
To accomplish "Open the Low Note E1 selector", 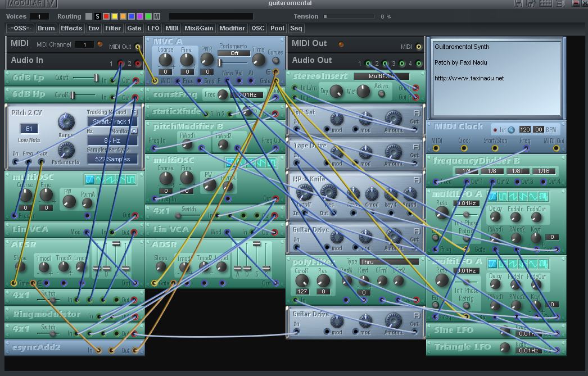I will [x=29, y=129].
